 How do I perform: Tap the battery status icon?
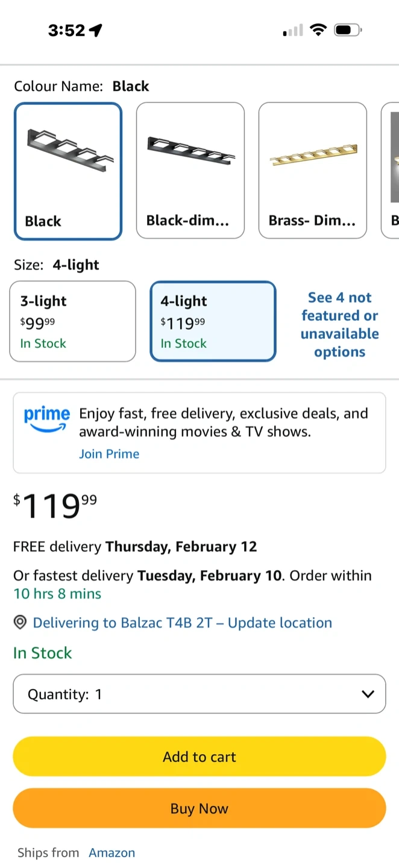click(348, 30)
